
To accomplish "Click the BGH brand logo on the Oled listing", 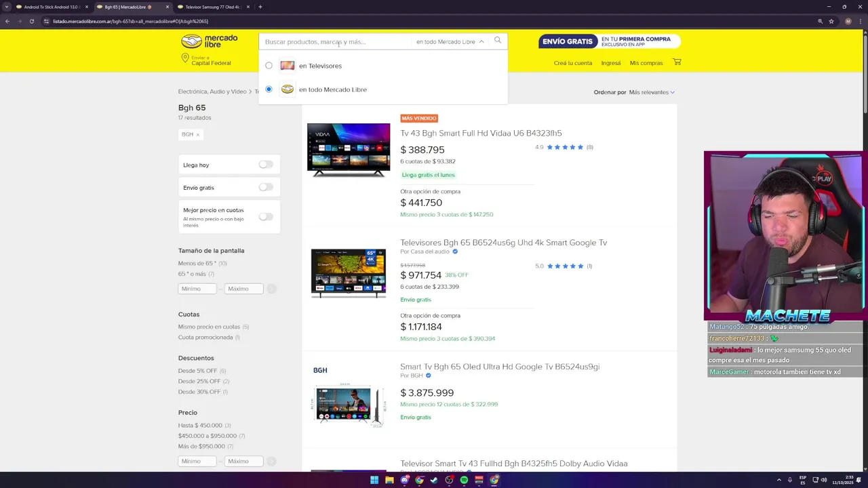I will pyautogui.click(x=320, y=370).
